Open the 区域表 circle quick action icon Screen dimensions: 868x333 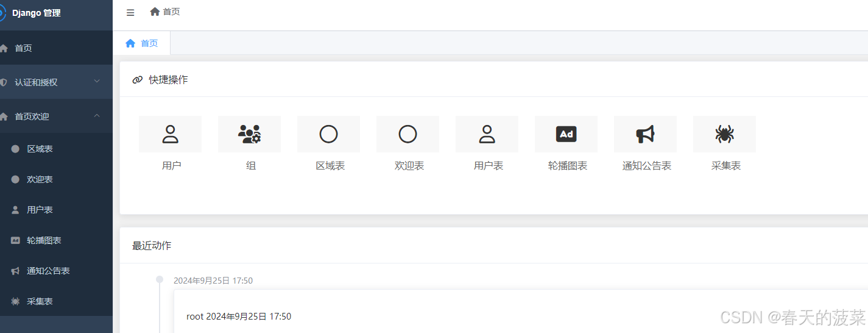329,134
